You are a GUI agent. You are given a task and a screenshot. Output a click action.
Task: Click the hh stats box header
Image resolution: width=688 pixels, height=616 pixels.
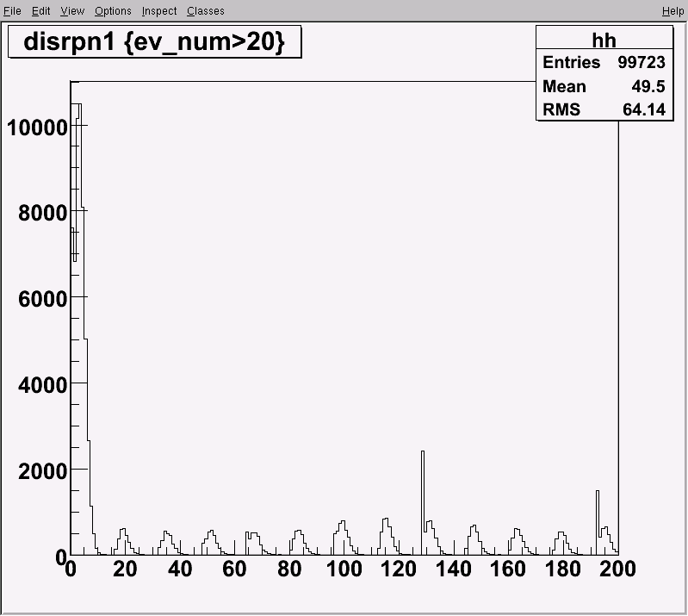pos(604,39)
